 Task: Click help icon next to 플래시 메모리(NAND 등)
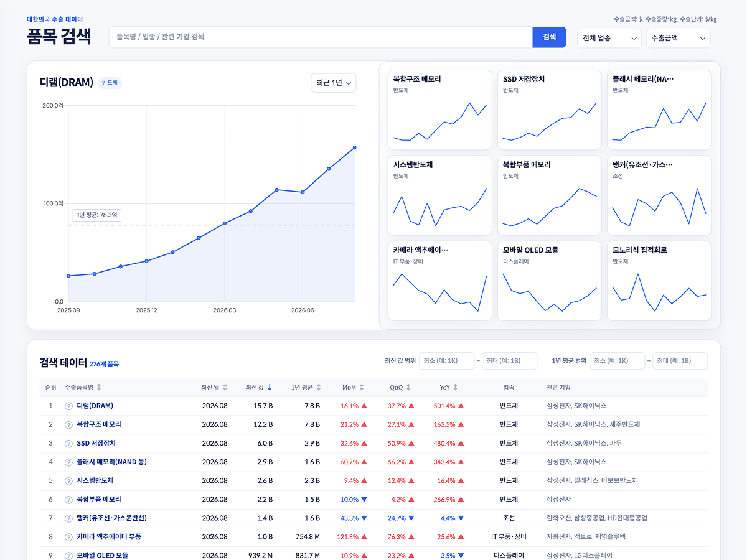pos(69,462)
